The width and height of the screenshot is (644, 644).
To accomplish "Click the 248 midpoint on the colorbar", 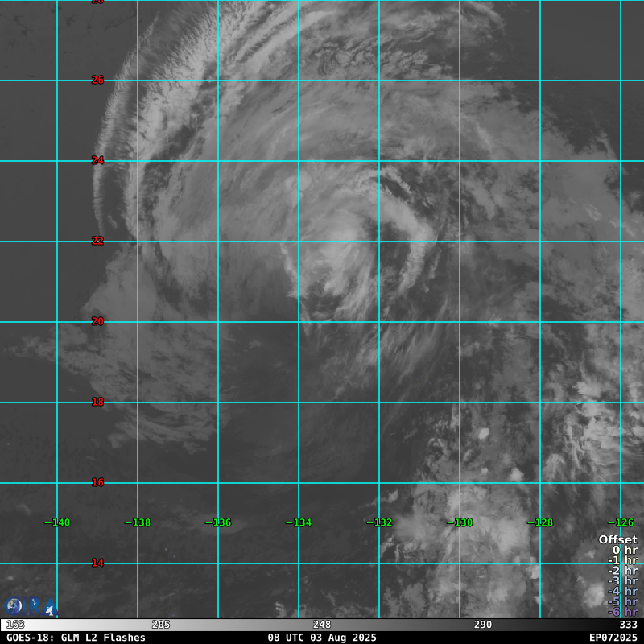I will 321,625.
